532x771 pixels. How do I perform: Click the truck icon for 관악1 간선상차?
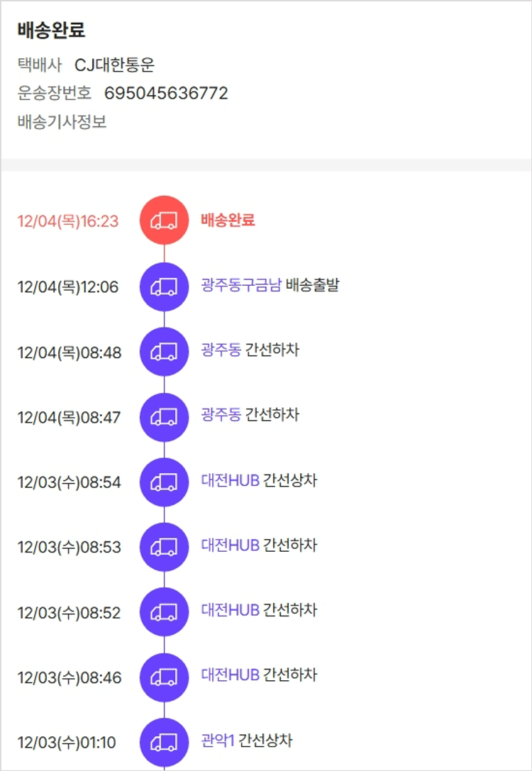[164, 743]
